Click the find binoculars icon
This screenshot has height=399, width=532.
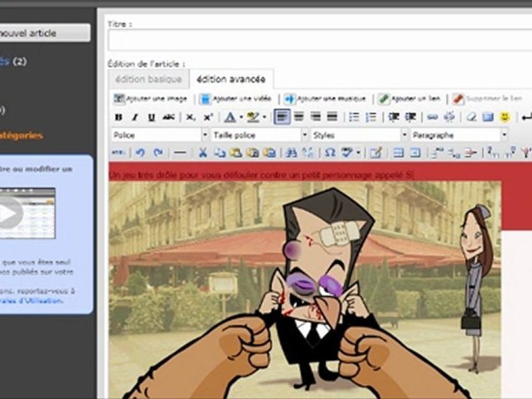(x=291, y=153)
